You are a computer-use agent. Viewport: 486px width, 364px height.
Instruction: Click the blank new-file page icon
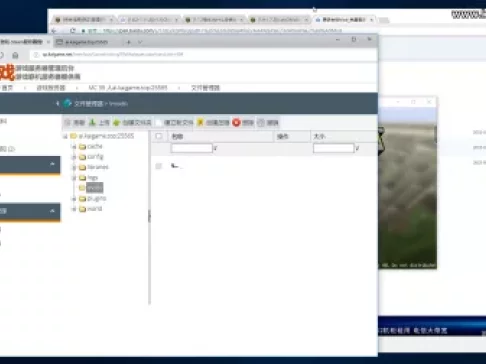pos(159,123)
